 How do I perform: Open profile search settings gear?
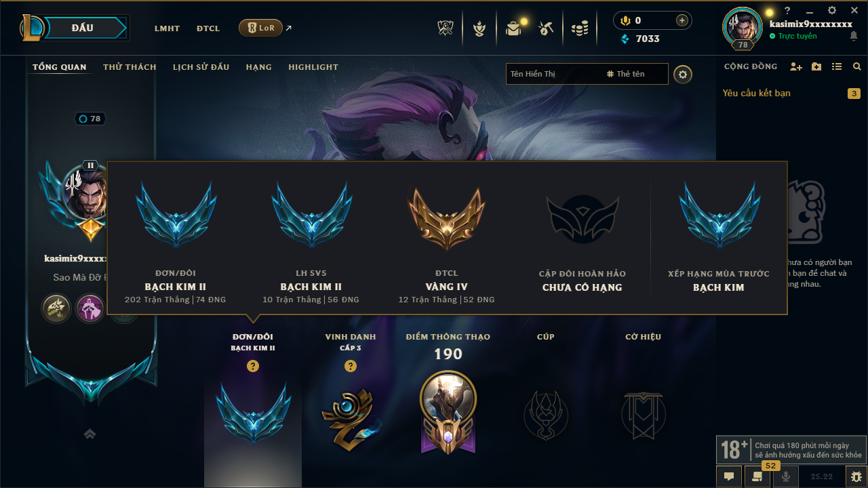coord(683,74)
